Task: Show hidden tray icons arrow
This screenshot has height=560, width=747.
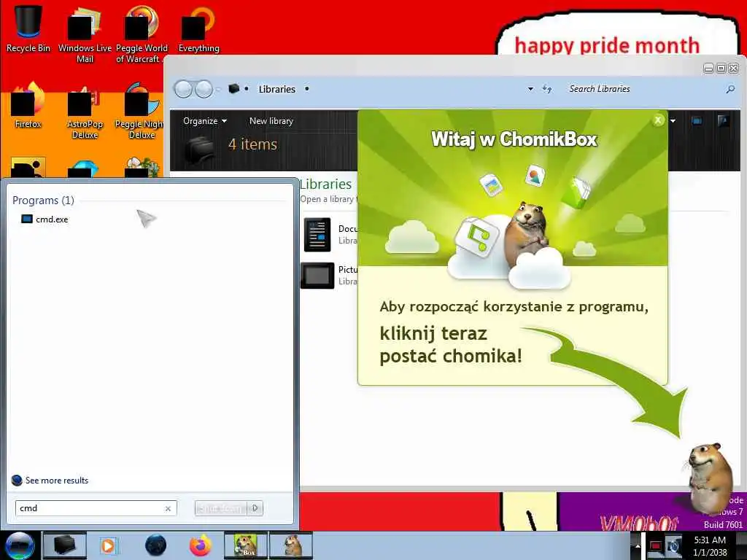Action: tap(637, 546)
